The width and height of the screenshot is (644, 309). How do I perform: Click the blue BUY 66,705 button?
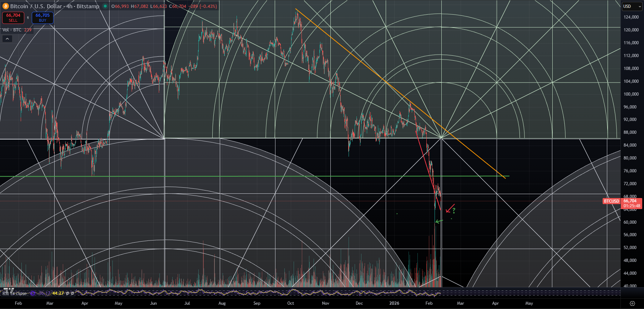42,17
